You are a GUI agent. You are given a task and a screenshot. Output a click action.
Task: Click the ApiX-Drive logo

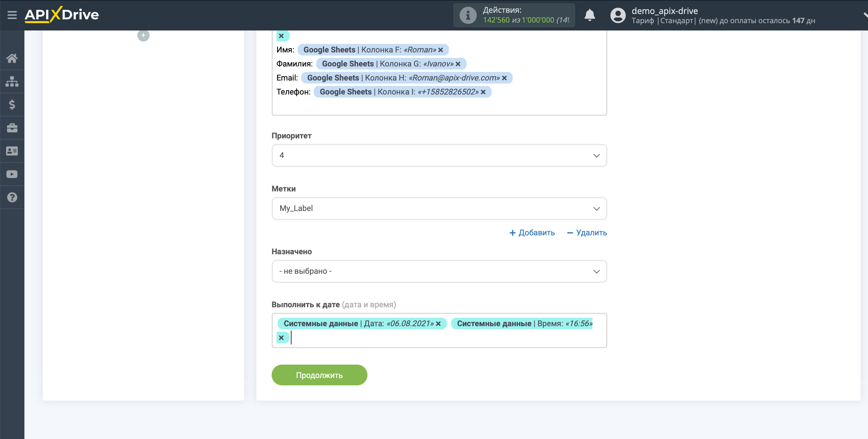[x=62, y=15]
